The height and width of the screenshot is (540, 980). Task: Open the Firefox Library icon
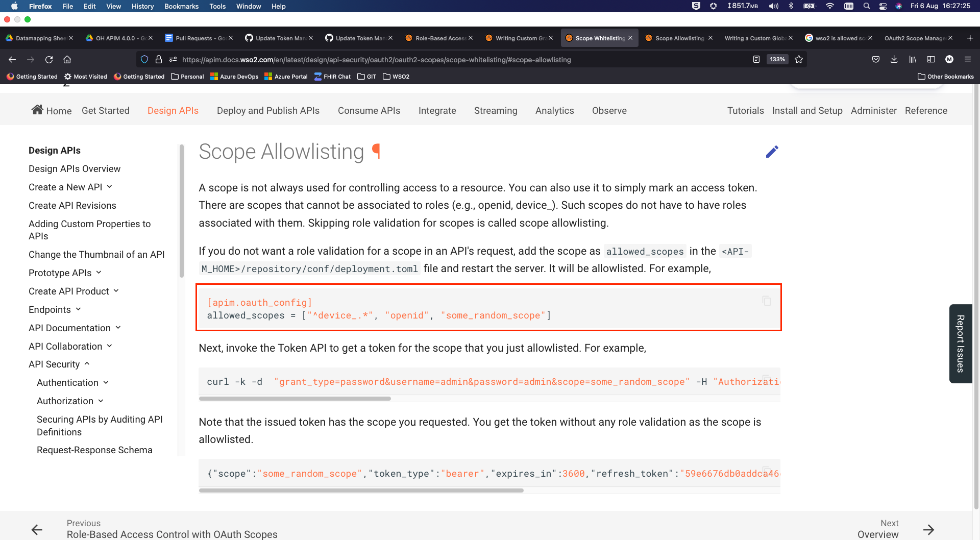pyautogui.click(x=913, y=60)
